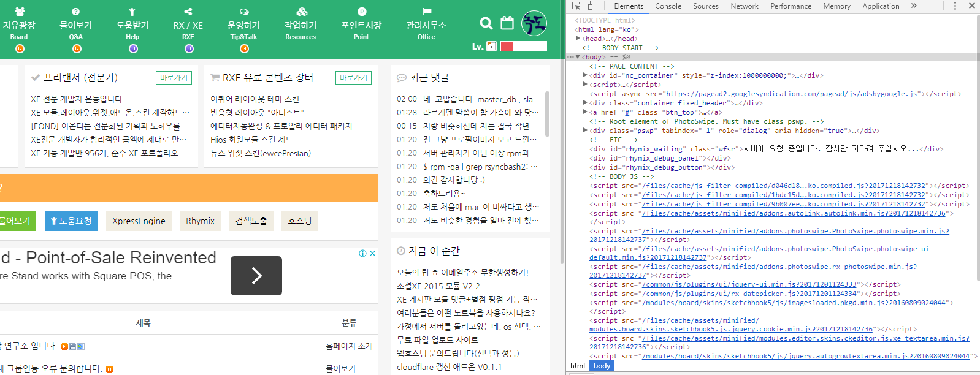This screenshot has height=375, width=980.
Task: Open the Point menu item
Action: click(x=361, y=29)
